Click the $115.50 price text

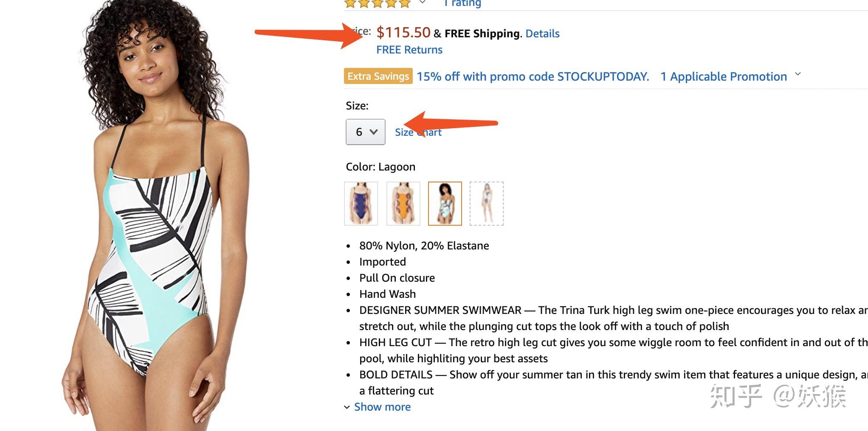point(403,33)
